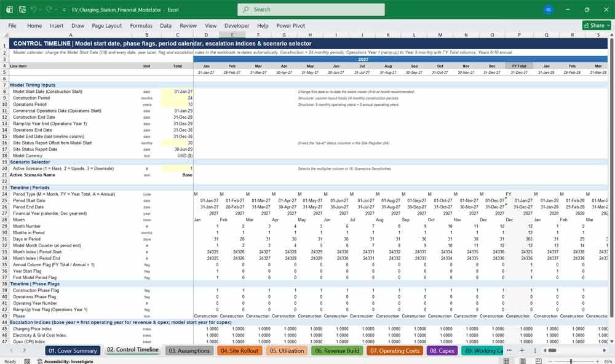Viewport: 615px width, 364px height.
Task: Redo the last action
Action: point(49,9)
